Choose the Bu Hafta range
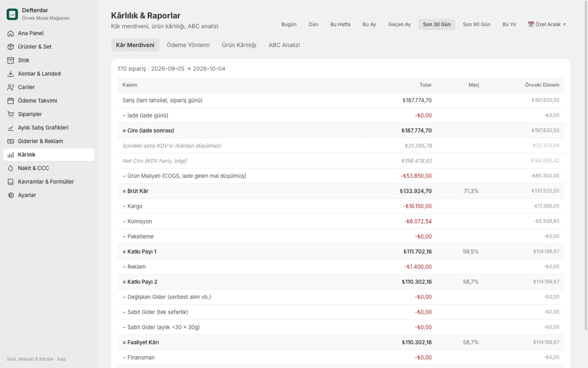Viewport: 588px width, 368px height. tap(340, 24)
